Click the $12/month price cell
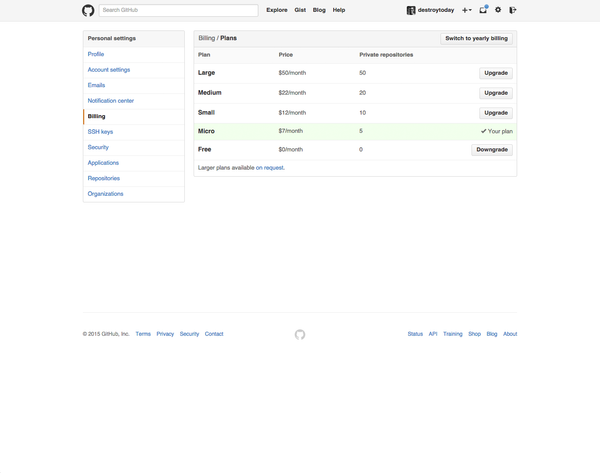Screen dimensions: 600x473 pyautogui.click(x=292, y=113)
